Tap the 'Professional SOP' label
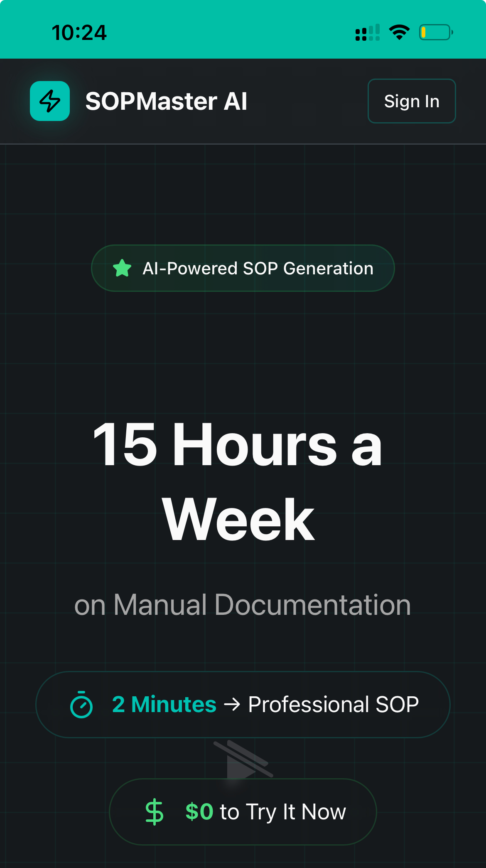The width and height of the screenshot is (486, 868). click(333, 704)
